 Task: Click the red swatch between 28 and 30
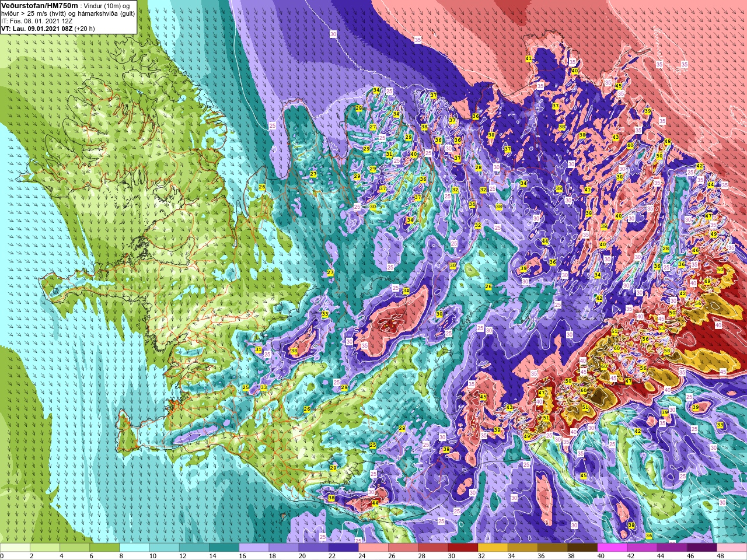432,547
